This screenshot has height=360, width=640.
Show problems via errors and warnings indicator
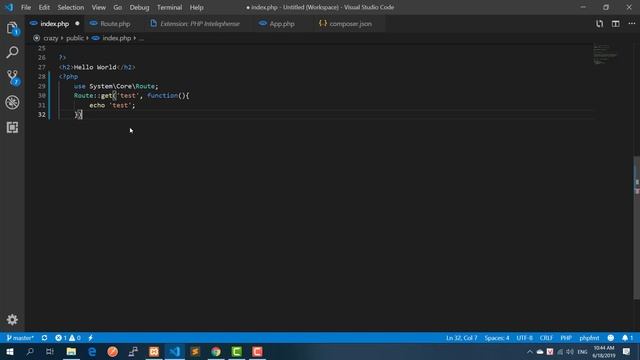pyautogui.click(x=68, y=338)
